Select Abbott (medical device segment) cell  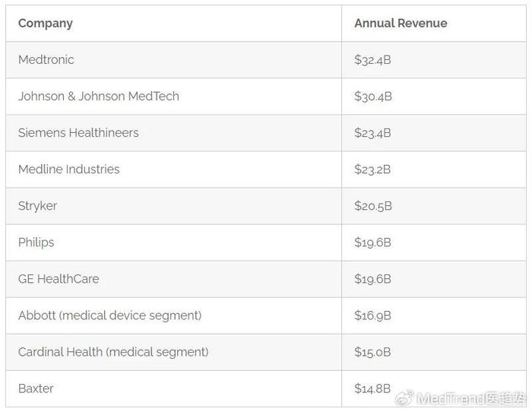click(x=110, y=315)
